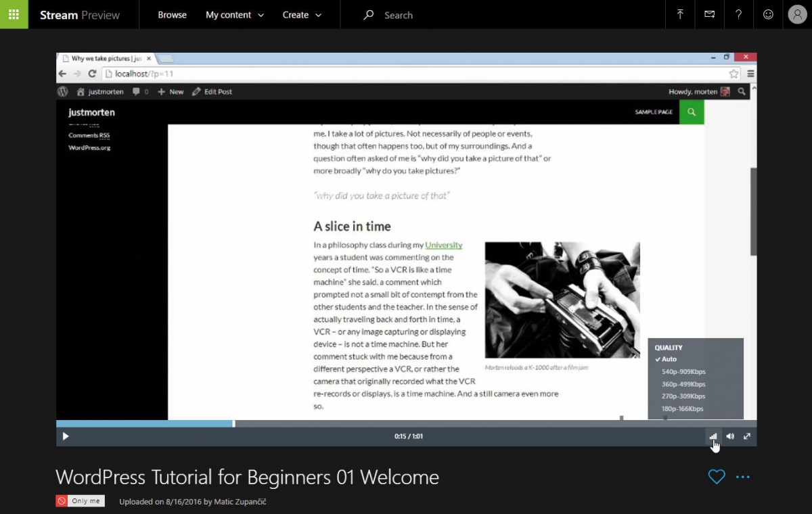Open the user profile avatar
812x514 pixels.
point(797,14)
